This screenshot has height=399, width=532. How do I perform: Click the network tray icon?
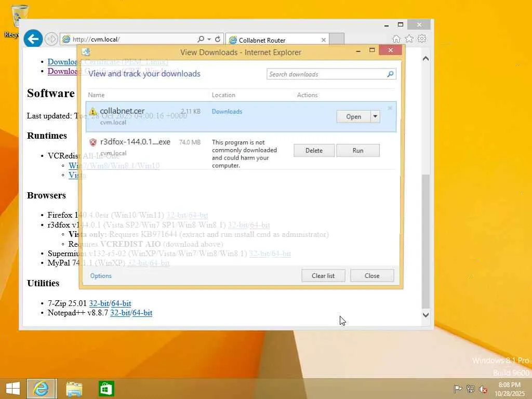470,389
